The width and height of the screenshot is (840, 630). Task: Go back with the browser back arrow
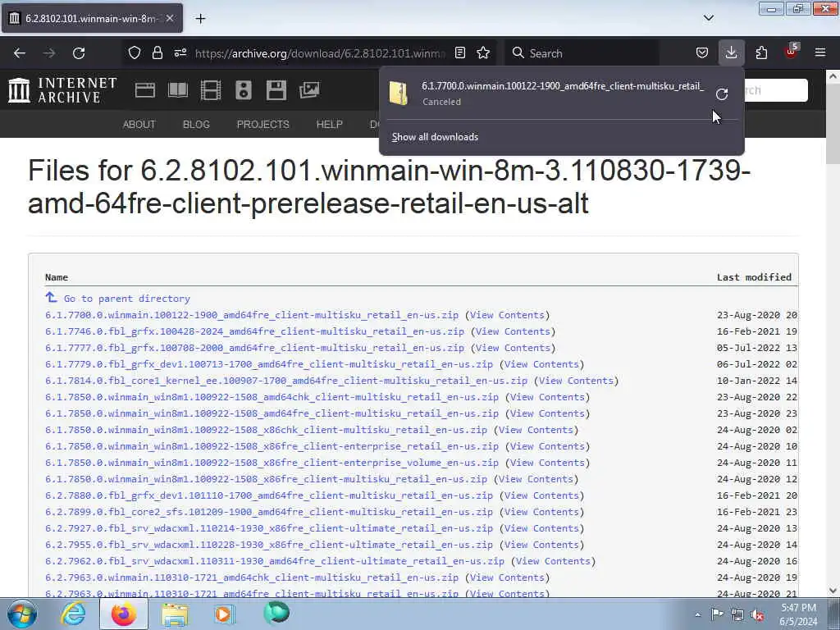pyautogui.click(x=20, y=53)
